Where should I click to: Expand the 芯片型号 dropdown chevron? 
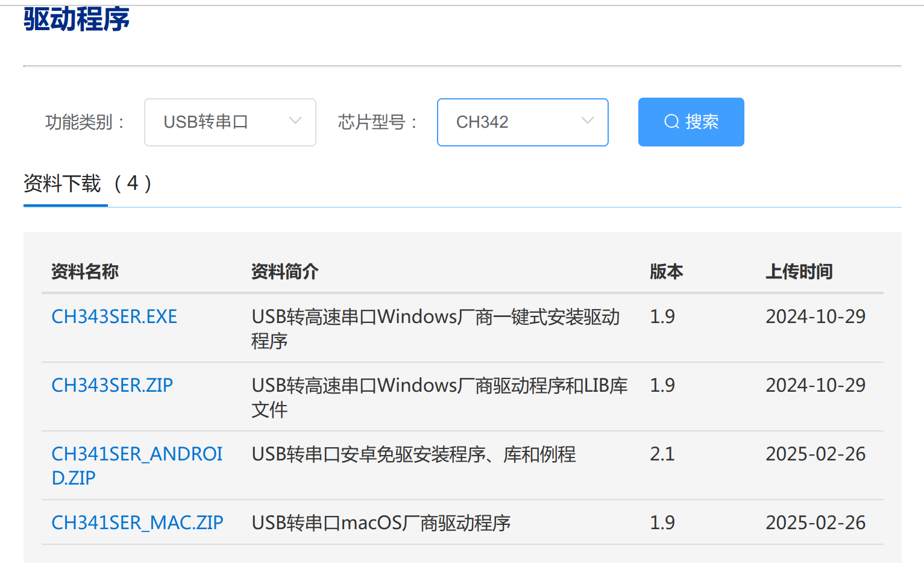[x=588, y=121]
